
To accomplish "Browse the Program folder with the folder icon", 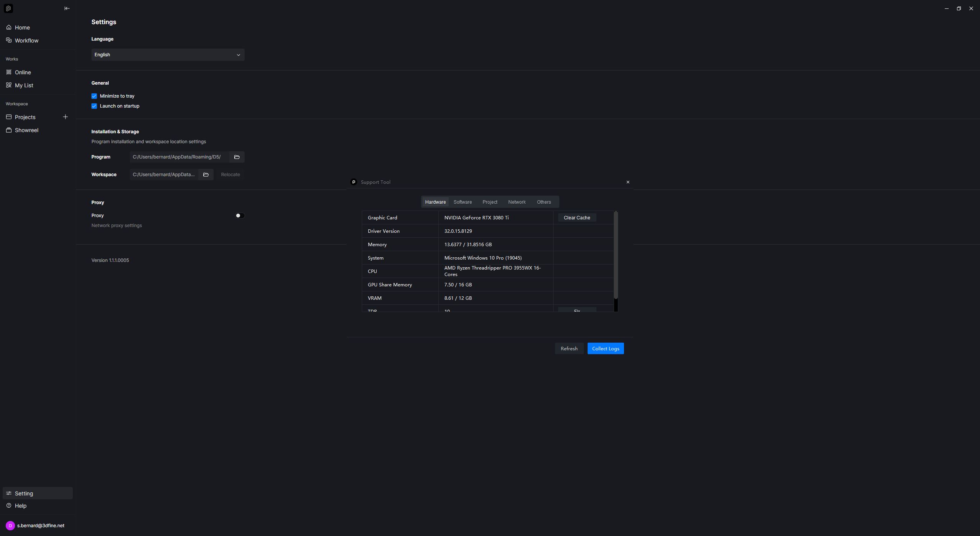I will coord(237,157).
